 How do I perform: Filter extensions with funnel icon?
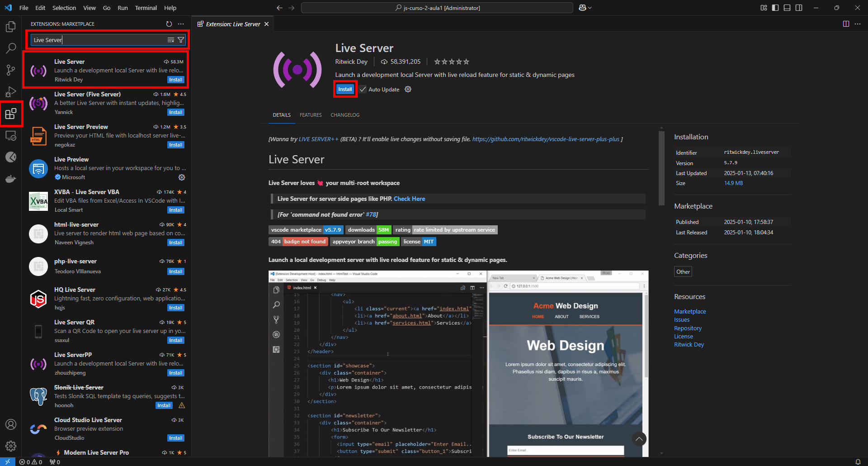181,40
